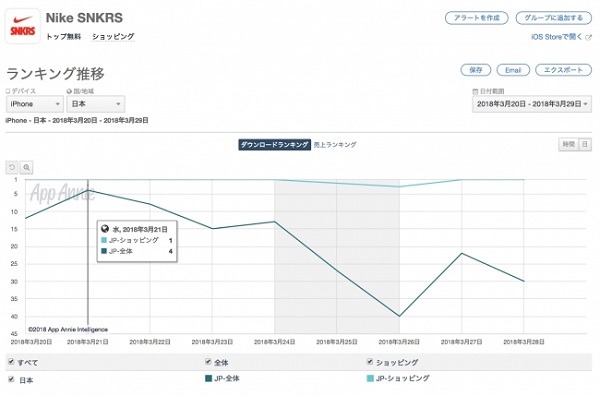Click the globe icon by 国/地域 label
Viewport: 600px width, 396px height.
[x=69, y=91]
